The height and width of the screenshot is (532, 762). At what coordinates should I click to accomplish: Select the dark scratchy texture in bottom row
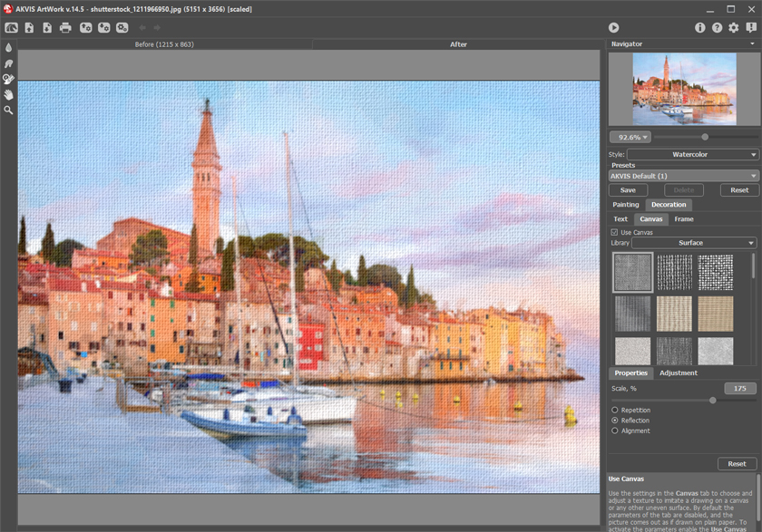(674, 351)
